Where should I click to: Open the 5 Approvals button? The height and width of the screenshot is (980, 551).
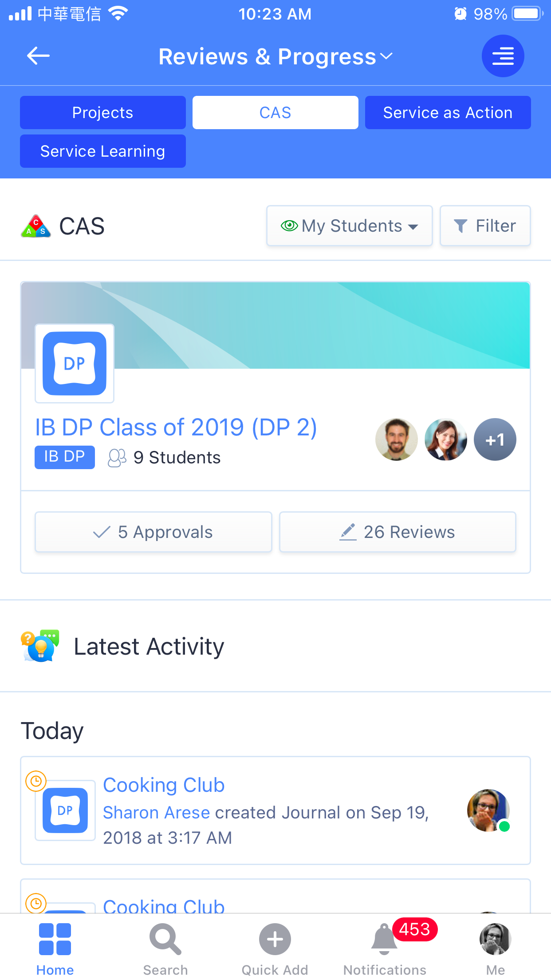153,532
